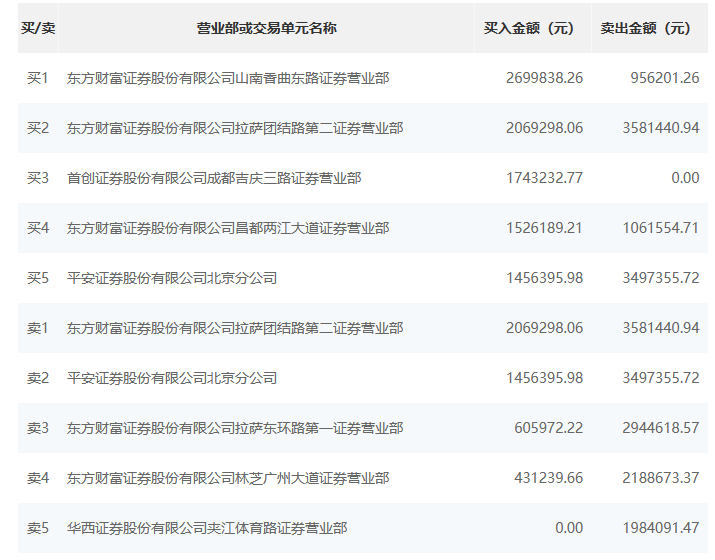Select the 买2 row label

(x=38, y=128)
